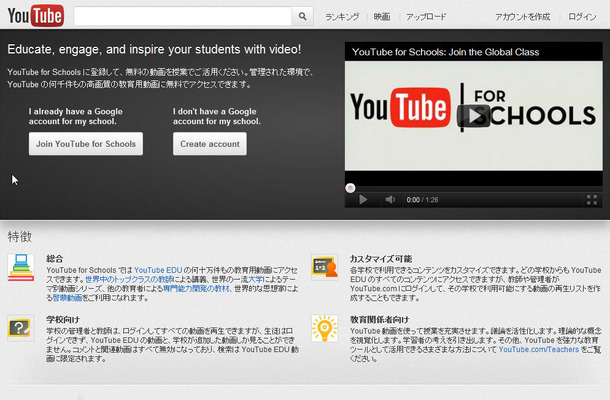The image size is (610, 400).
Task: Click the YouTube for Schools video thumbnail logo
Action: click(473, 107)
